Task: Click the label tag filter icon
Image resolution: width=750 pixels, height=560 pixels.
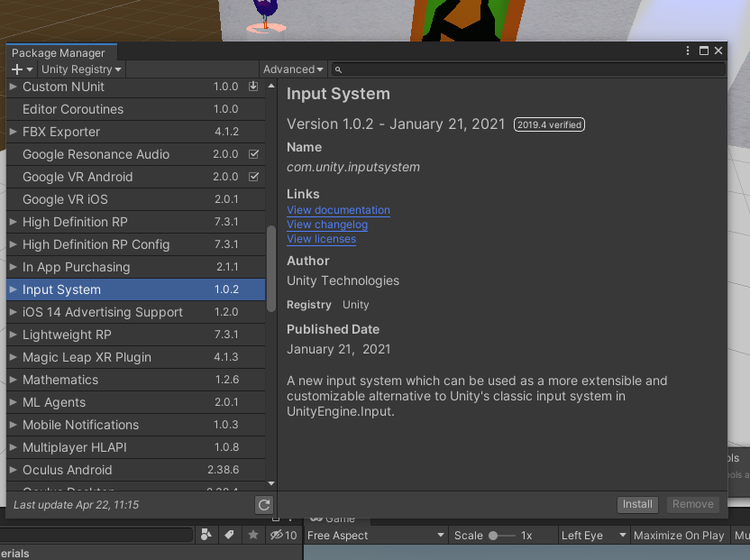Action: (229, 535)
